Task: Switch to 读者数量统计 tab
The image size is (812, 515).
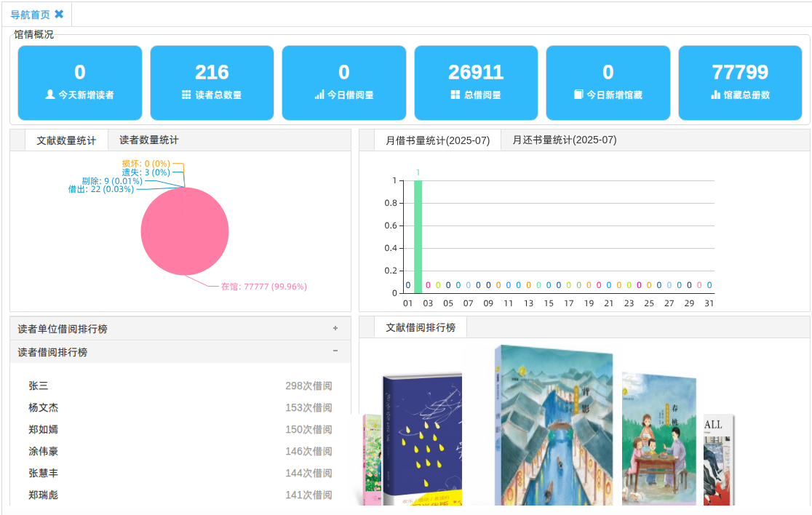Action: (x=149, y=140)
